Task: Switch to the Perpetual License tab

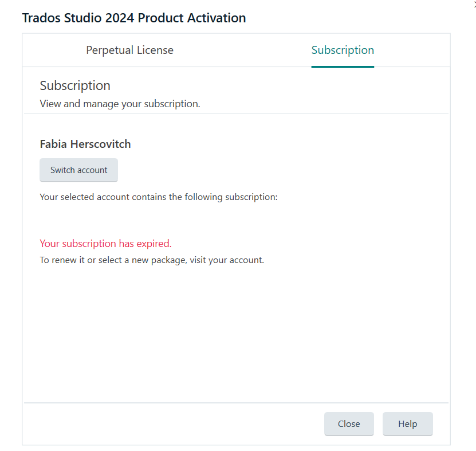Action: pos(130,50)
